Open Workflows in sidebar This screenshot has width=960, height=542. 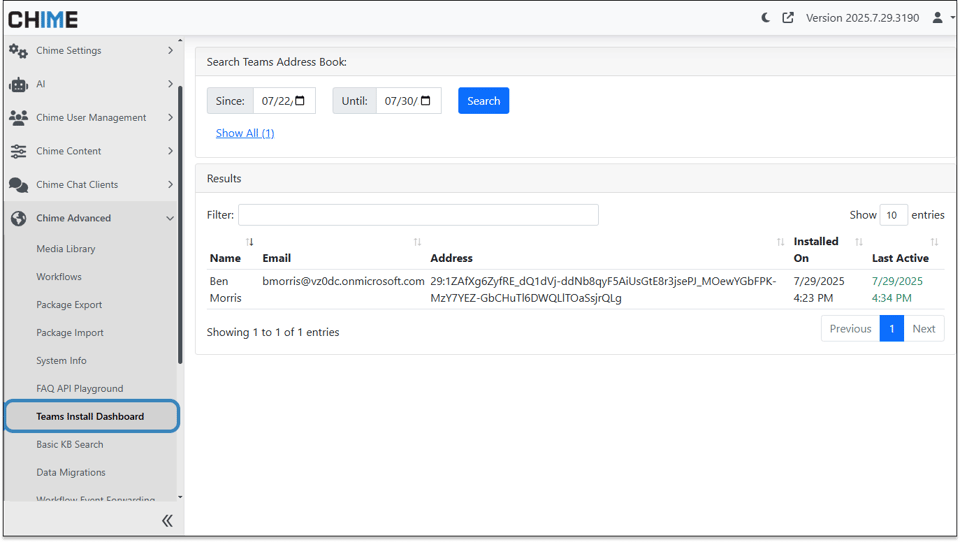(x=59, y=277)
